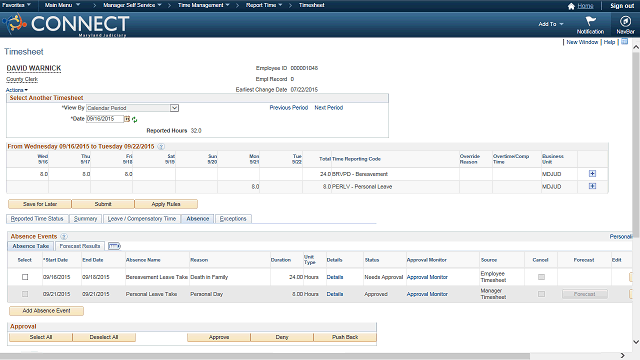This screenshot has width=640, height=360.
Task: Add a row after the Personal Leave line
Action: tap(592, 186)
